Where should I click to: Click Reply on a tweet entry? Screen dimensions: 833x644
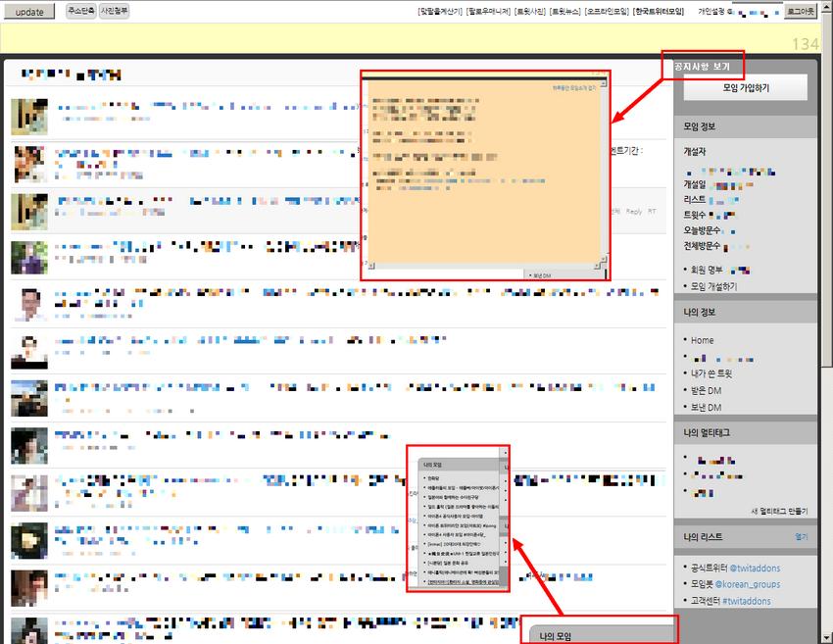(x=635, y=212)
